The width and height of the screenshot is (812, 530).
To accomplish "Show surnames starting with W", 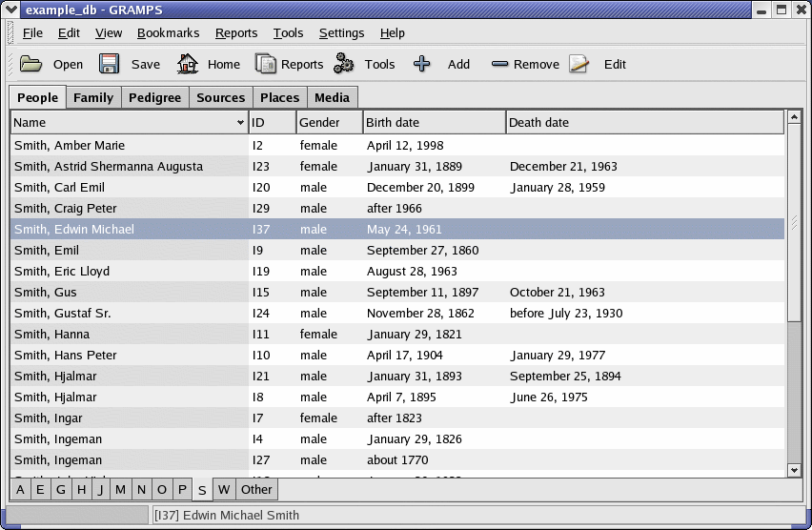I will tap(223, 490).
